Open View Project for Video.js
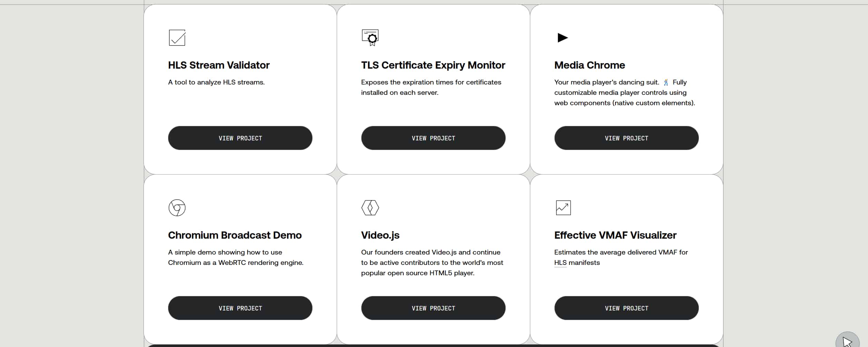The image size is (868, 347). point(433,308)
